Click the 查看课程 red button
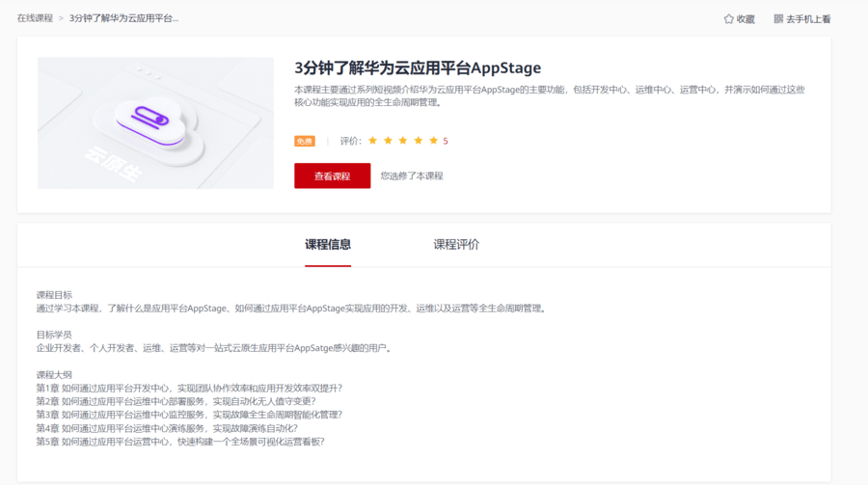Viewport: 868px width, 485px height. (332, 175)
